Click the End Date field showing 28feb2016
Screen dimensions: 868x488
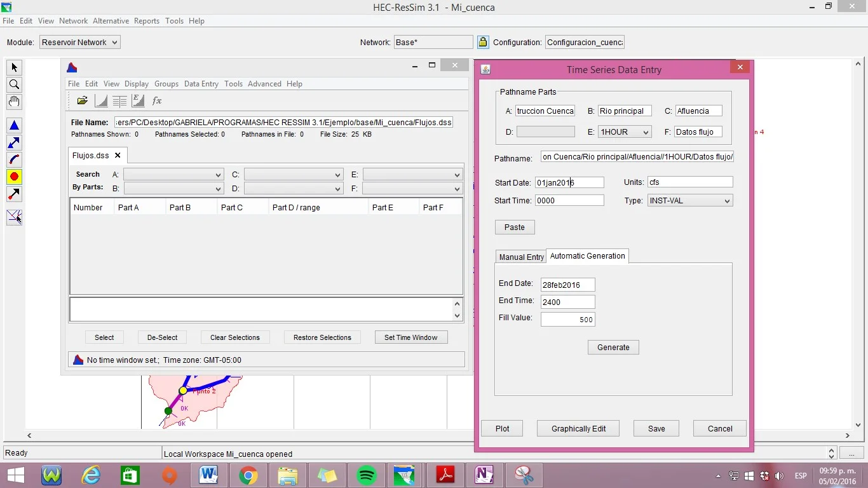[x=568, y=285]
